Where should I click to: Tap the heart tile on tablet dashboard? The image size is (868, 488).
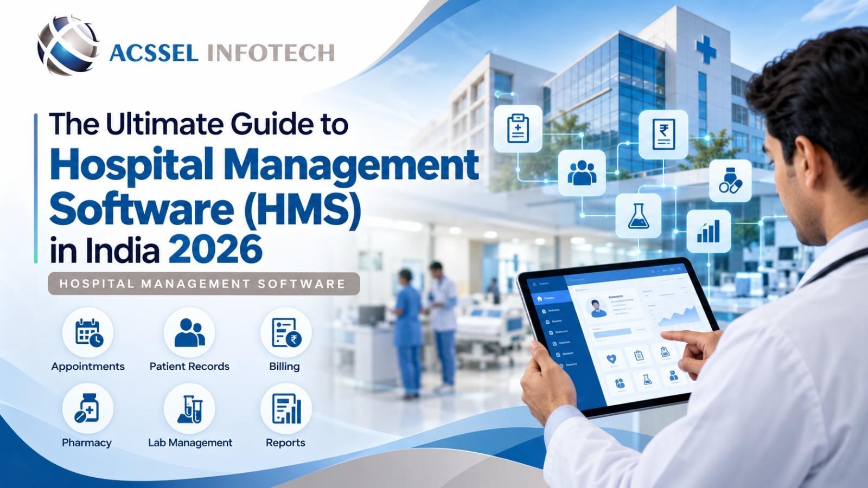pos(613,359)
